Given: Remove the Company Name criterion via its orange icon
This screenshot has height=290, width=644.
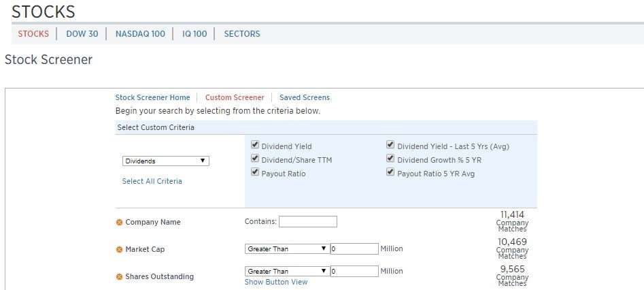Looking at the screenshot, I should pyautogui.click(x=119, y=222).
